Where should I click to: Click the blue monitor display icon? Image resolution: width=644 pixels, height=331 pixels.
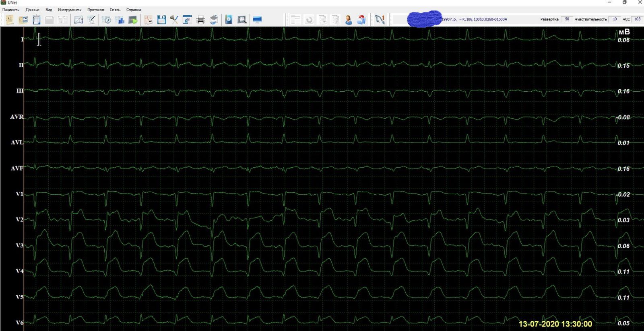pos(257,20)
